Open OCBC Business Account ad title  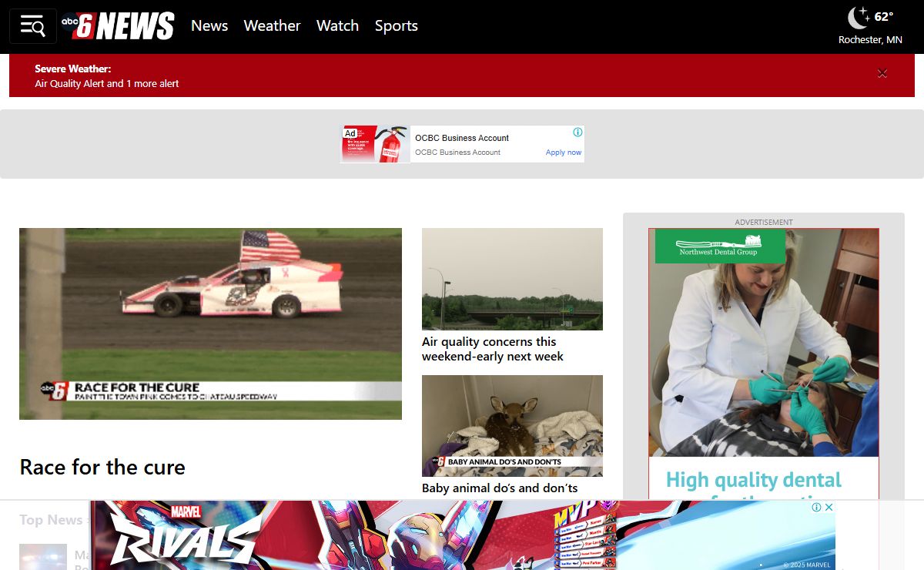coord(462,138)
